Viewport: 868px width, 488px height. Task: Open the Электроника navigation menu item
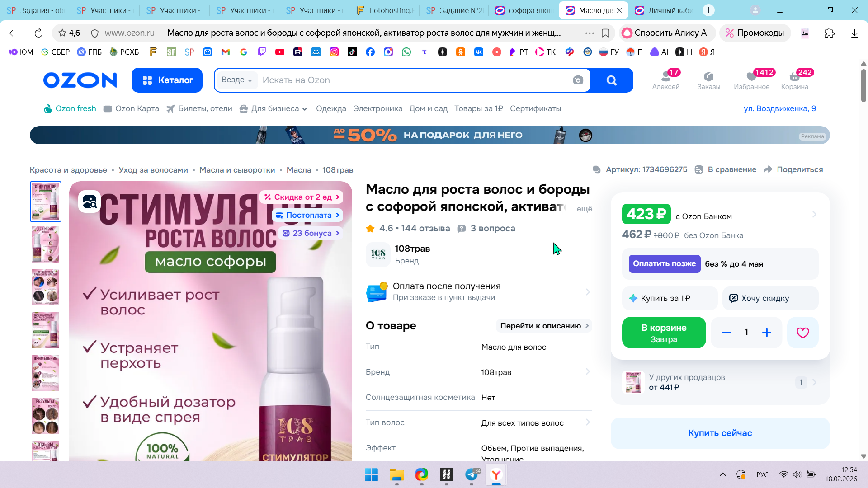pyautogui.click(x=377, y=109)
